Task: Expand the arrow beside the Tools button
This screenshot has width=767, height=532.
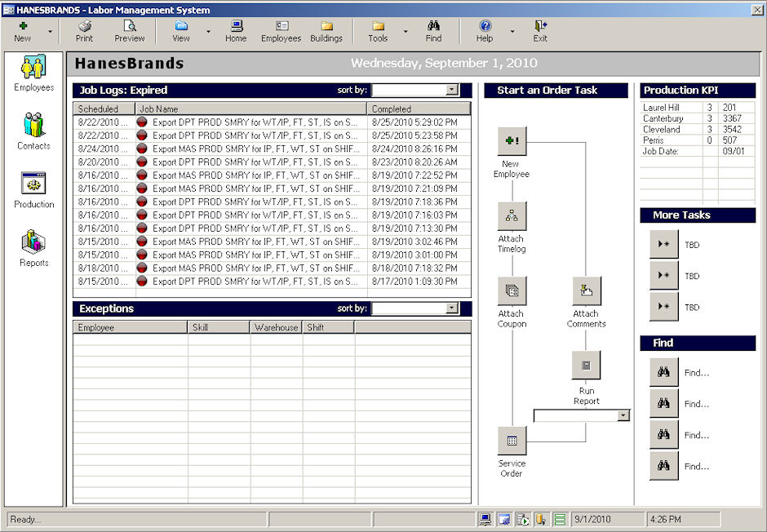Action: pyautogui.click(x=406, y=32)
